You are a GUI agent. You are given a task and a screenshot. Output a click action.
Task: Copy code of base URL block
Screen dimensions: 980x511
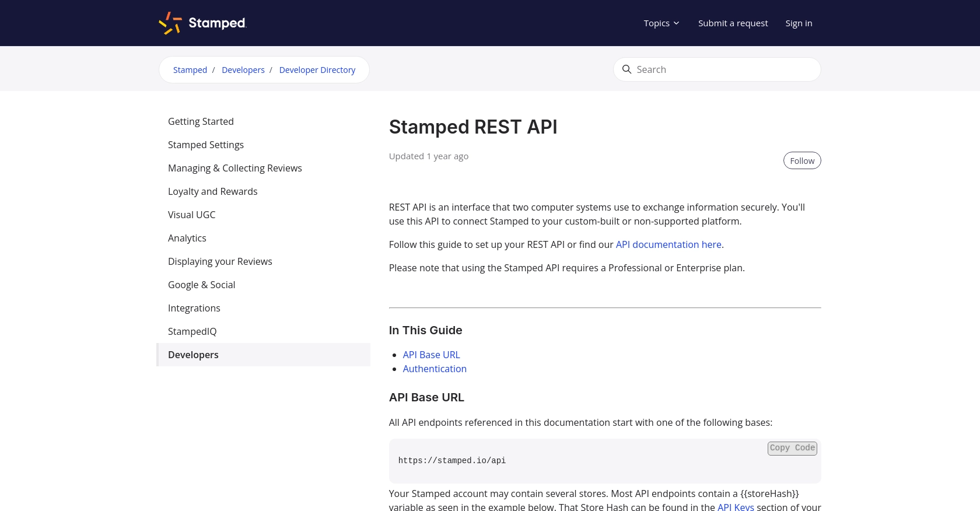tap(792, 448)
